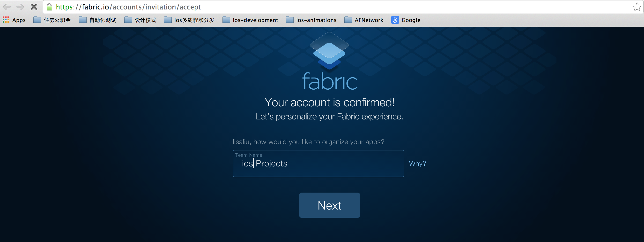Open the 住房公积金 bookmark folder
644x242 pixels.
[52, 20]
